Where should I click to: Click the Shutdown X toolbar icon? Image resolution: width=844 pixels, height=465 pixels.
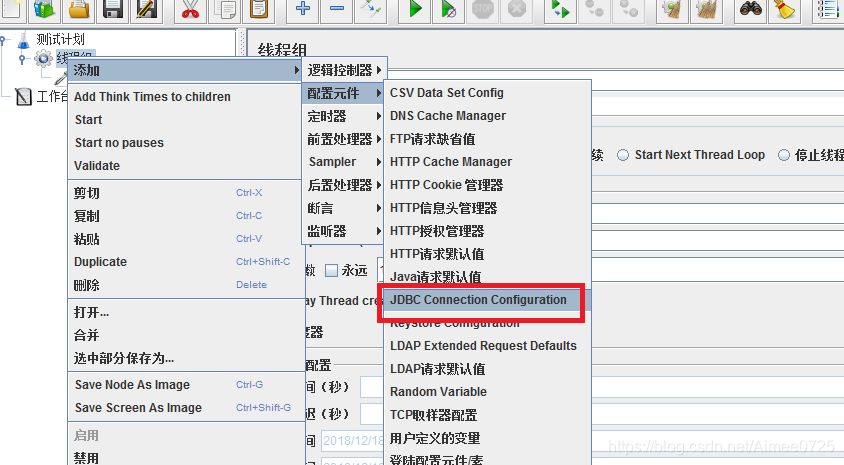[x=517, y=9]
